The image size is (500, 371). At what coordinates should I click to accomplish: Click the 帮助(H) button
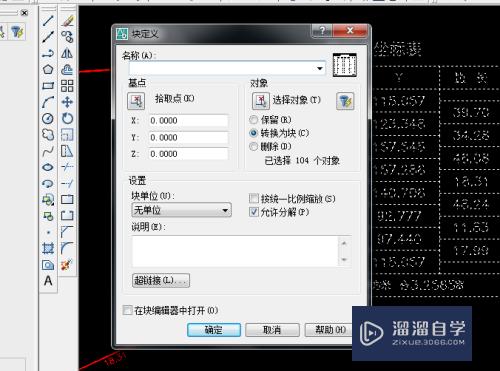pyautogui.click(x=329, y=330)
